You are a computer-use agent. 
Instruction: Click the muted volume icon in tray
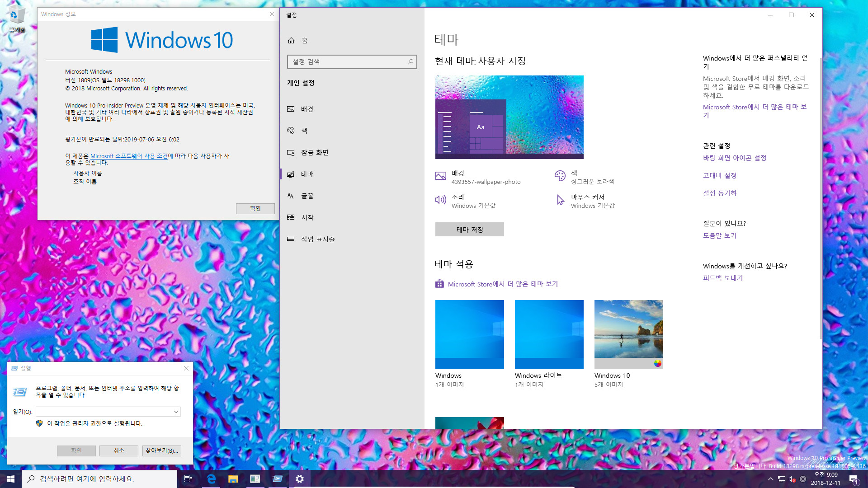pos(792,479)
